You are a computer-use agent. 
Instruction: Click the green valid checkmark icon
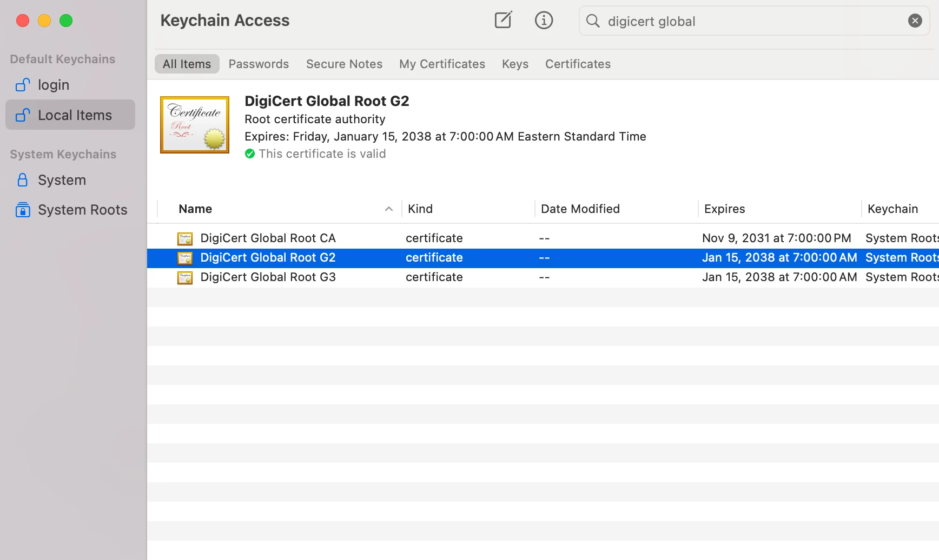(250, 154)
